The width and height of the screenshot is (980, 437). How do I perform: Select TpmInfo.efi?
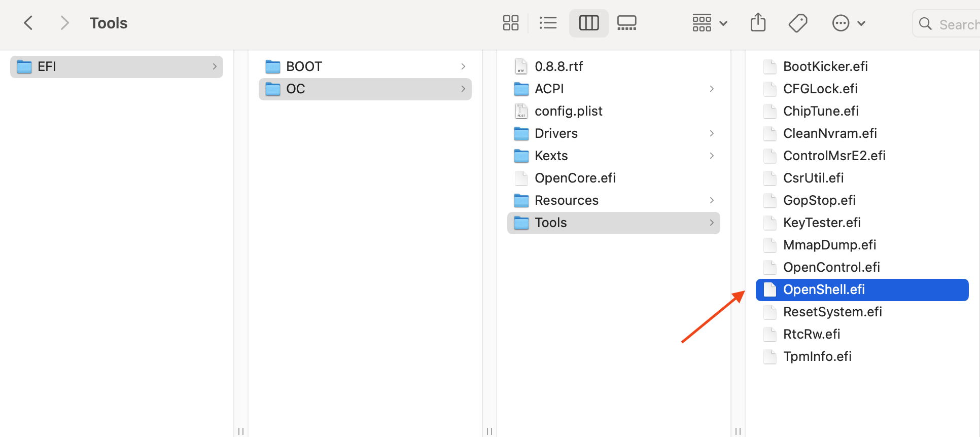tap(862, 356)
